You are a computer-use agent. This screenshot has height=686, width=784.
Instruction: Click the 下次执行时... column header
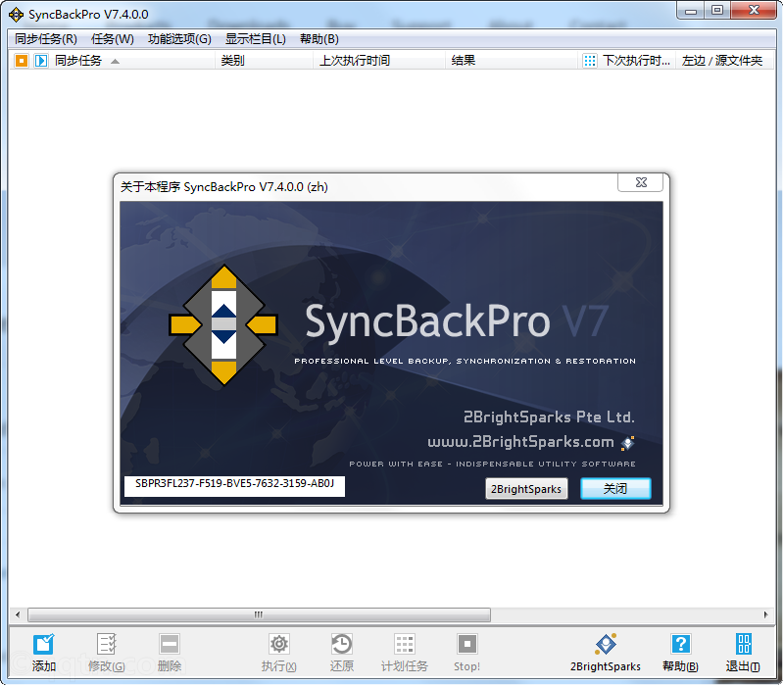pos(636,61)
